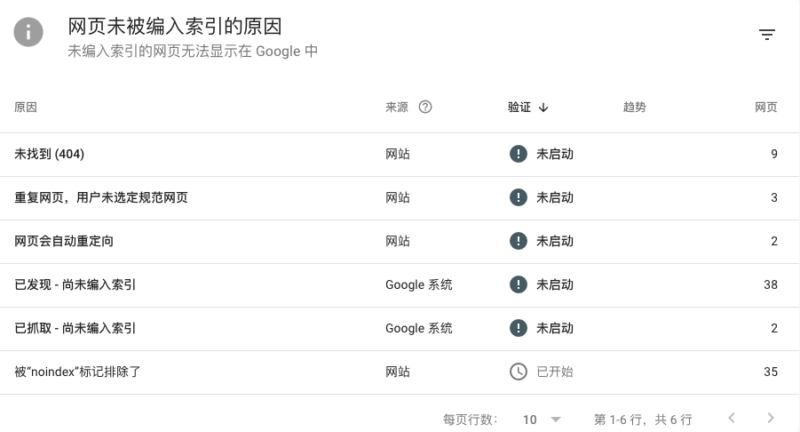This screenshot has height=432, width=800.
Task: Click the info icon beside the title
Action: [29, 33]
